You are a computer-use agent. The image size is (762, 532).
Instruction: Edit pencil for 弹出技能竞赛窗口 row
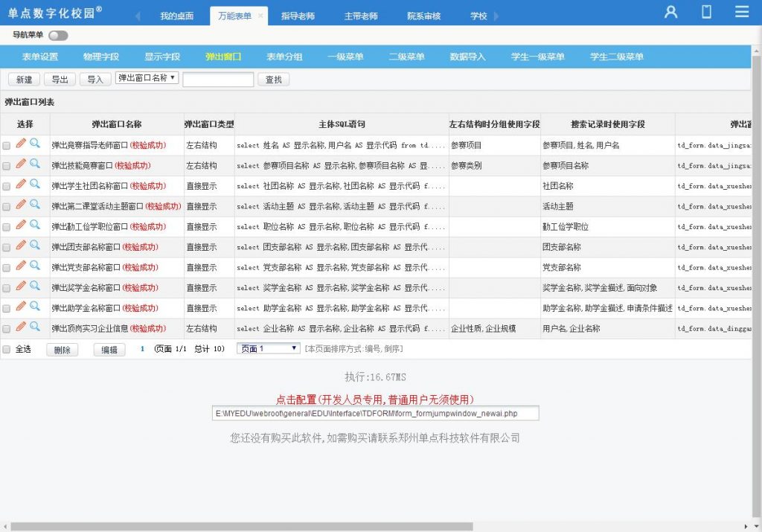point(20,163)
